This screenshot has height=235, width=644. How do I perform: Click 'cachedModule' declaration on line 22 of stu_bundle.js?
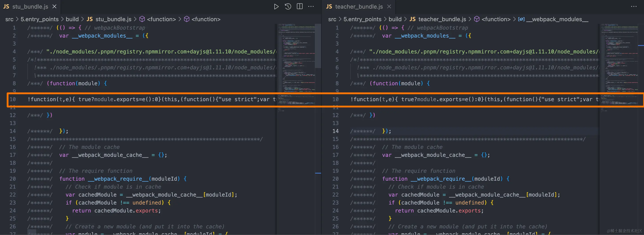point(97,194)
